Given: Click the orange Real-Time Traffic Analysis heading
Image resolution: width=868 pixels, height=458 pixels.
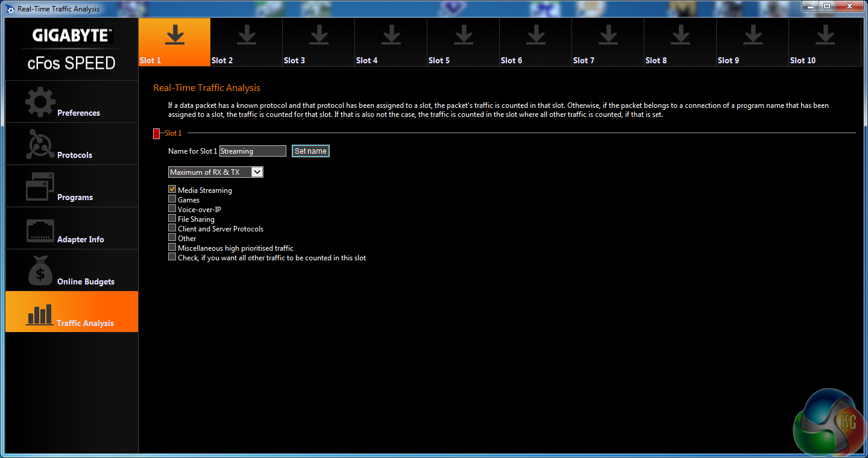Looking at the screenshot, I should click(207, 88).
